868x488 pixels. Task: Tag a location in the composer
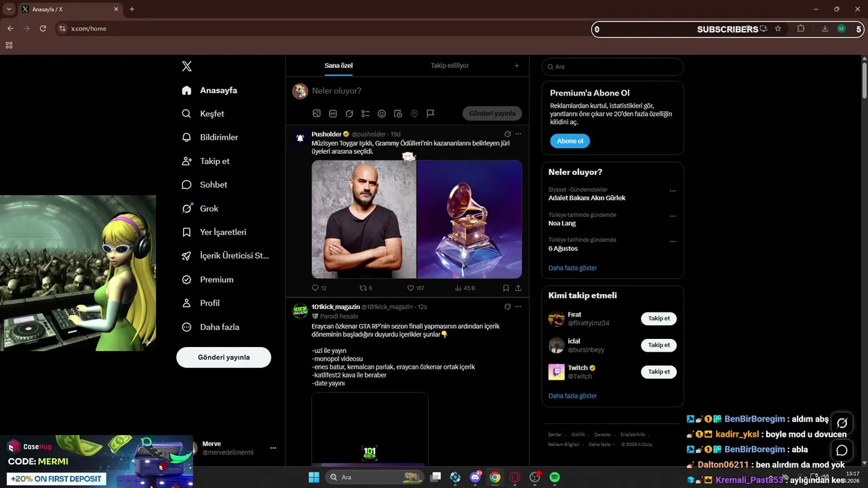pyautogui.click(x=414, y=113)
